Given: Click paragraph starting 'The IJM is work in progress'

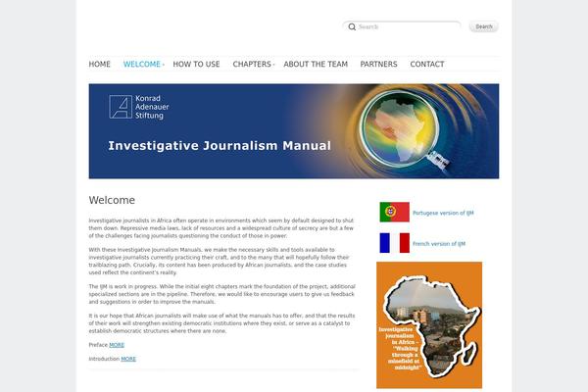Looking at the screenshot, I should (222, 294).
